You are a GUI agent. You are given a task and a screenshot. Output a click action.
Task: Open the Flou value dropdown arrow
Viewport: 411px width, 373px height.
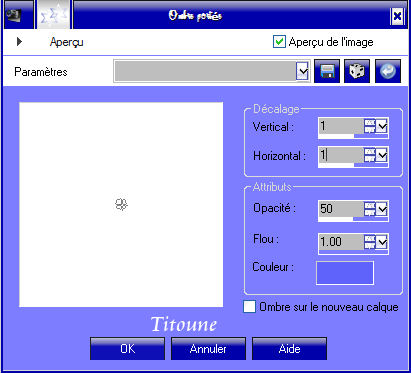[x=382, y=242]
